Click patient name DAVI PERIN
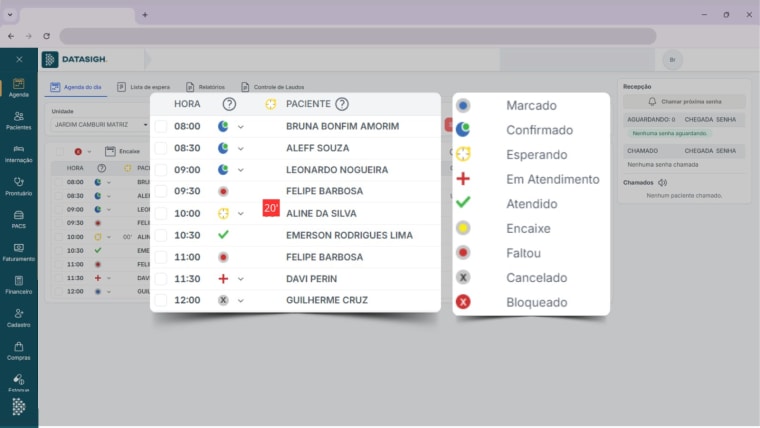 tap(312, 279)
